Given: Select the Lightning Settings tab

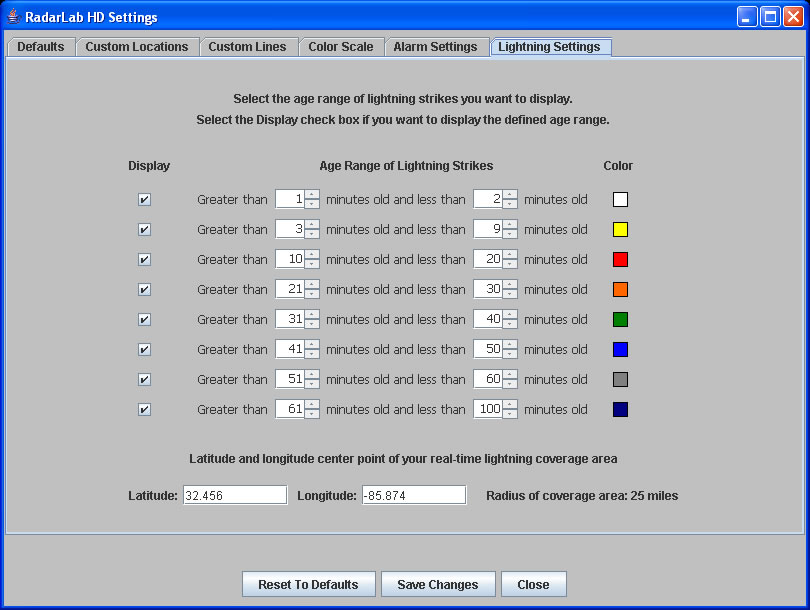Looking at the screenshot, I should tap(550, 47).
